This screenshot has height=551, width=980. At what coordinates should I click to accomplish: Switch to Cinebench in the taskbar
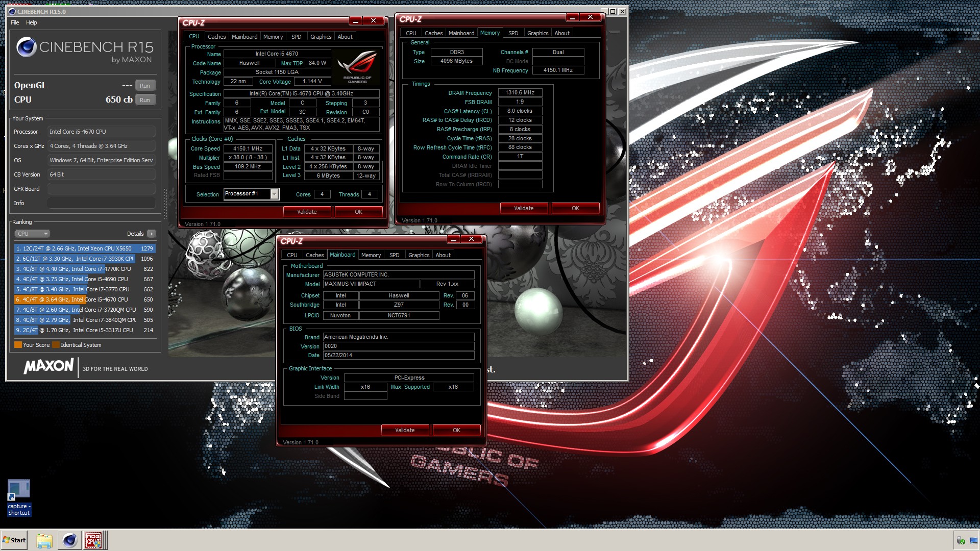click(69, 540)
